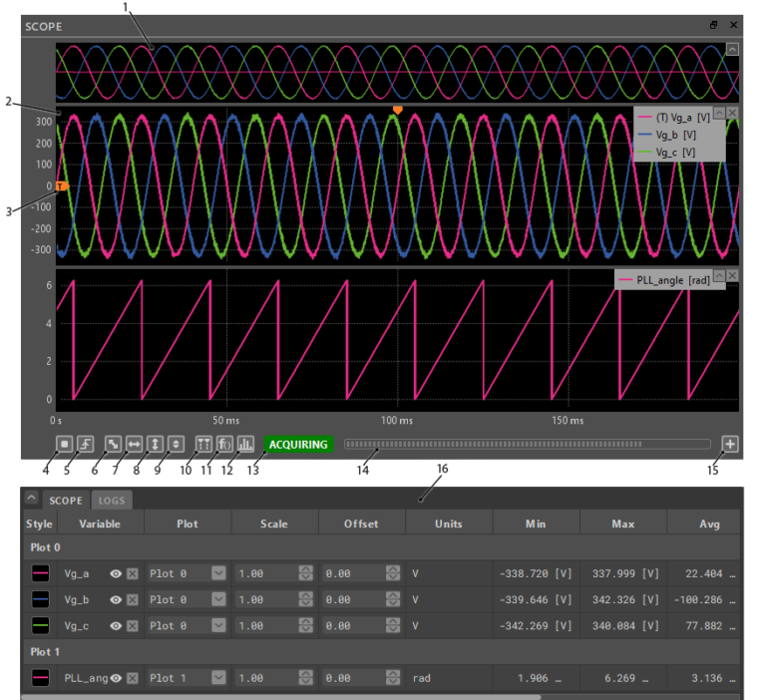Click the Scale field for Vg_b

[264, 599]
